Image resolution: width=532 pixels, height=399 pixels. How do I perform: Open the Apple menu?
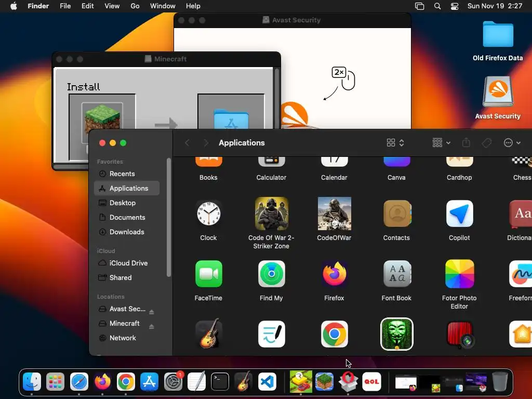[x=14, y=6]
